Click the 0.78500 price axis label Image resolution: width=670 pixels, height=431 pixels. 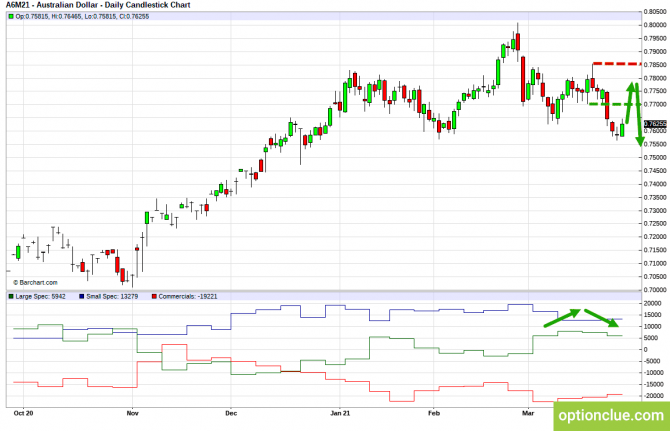click(655, 65)
